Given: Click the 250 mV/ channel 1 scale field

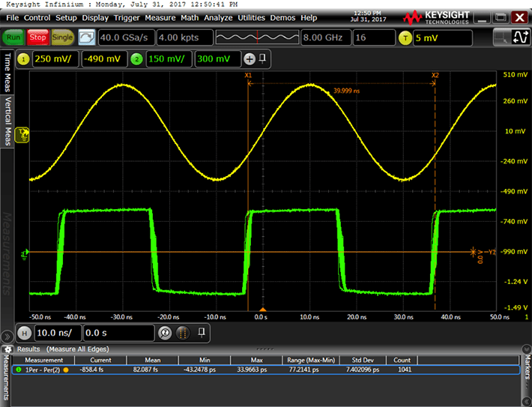Looking at the screenshot, I should [x=55, y=59].
